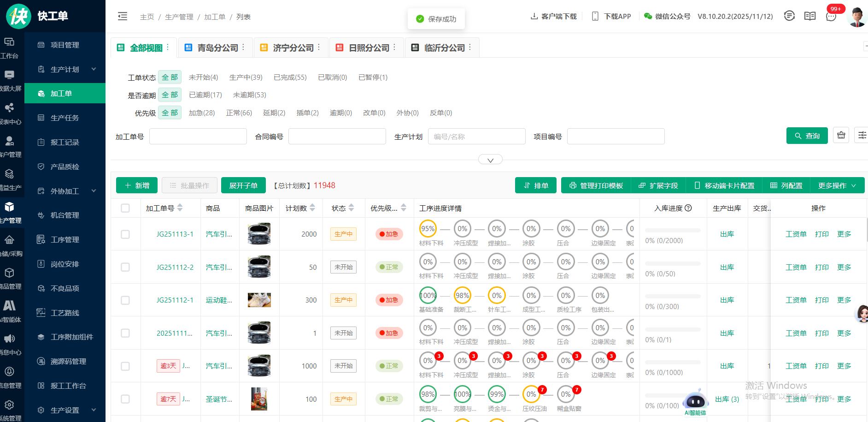
Task: Click the help book icon in header
Action: point(809,17)
